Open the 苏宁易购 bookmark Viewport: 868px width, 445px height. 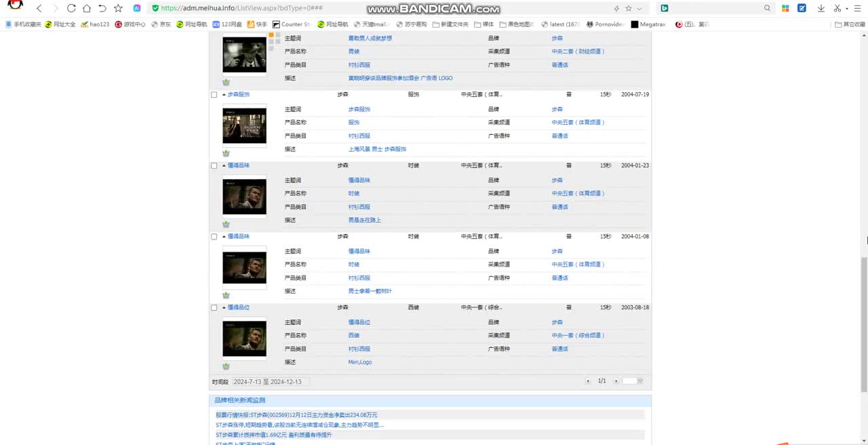pos(412,24)
